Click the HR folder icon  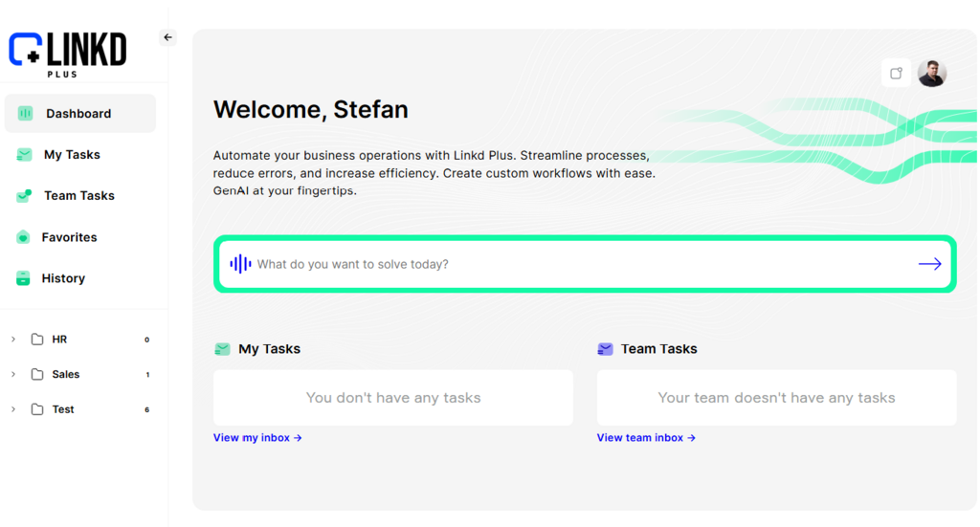click(x=37, y=340)
